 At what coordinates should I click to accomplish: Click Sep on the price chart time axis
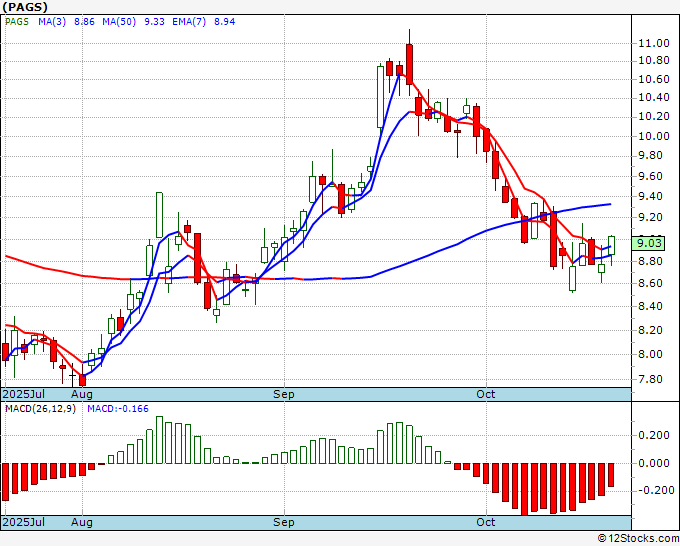click(x=284, y=394)
